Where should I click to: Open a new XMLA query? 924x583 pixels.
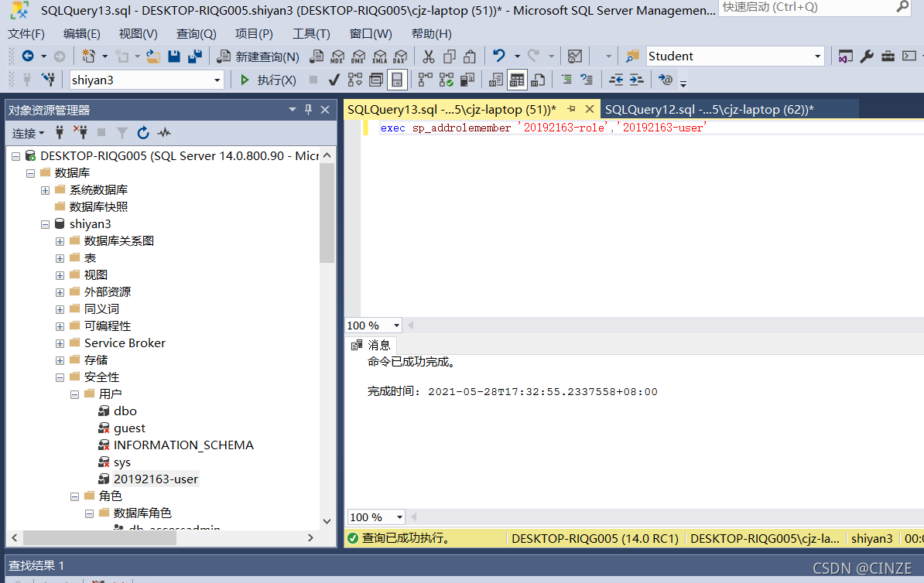pos(380,56)
